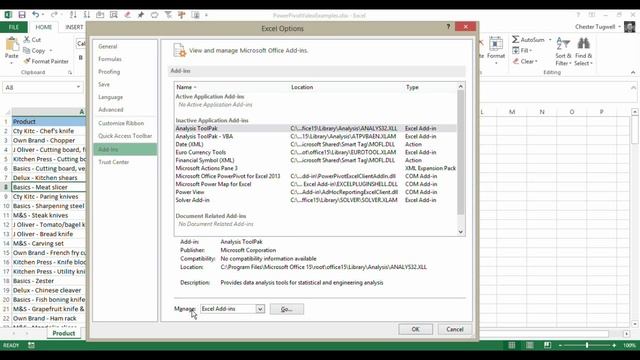640x360 pixels.
Task: Click the Sort Descending quick access icon
Action: (87, 15)
